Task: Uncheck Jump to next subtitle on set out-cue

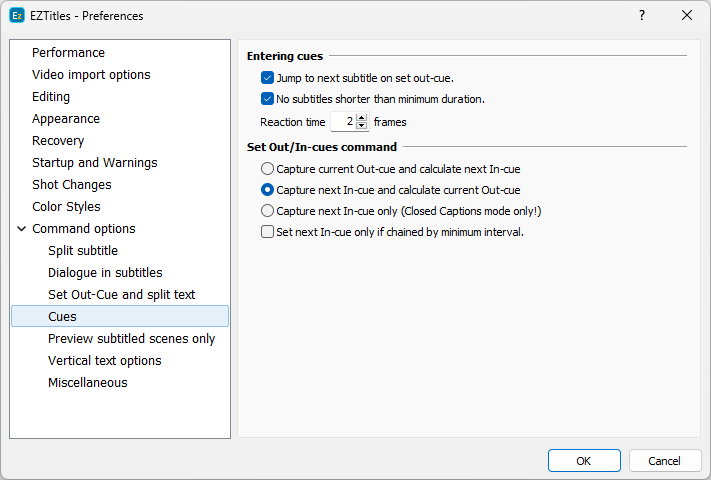Action: pyautogui.click(x=267, y=78)
